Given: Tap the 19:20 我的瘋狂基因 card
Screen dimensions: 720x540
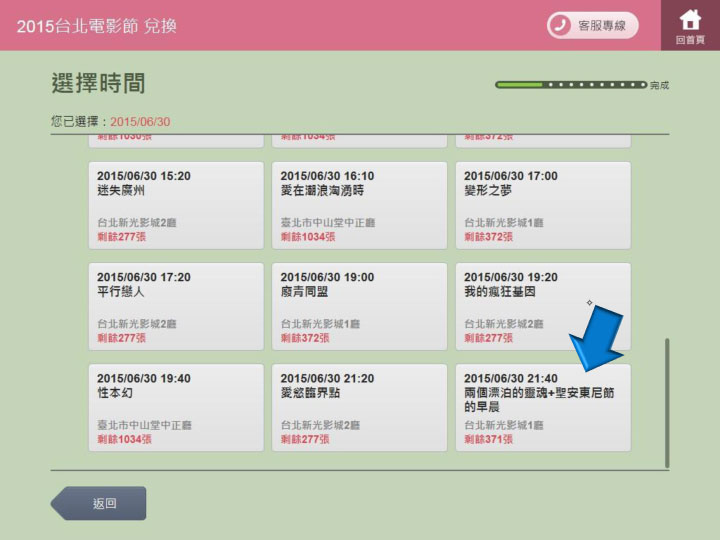Looking at the screenshot, I should [x=543, y=307].
